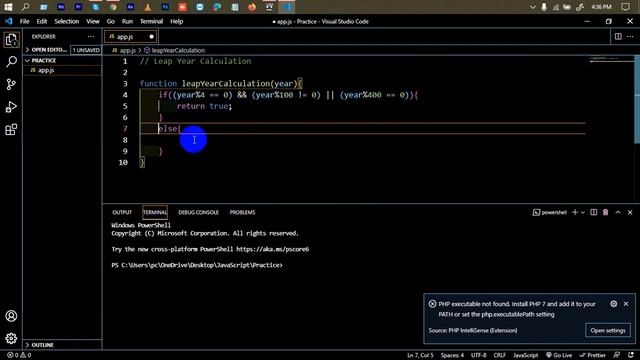This screenshot has height=360, width=640.
Task: Open the Accounts menu icon
Action: coord(11,316)
